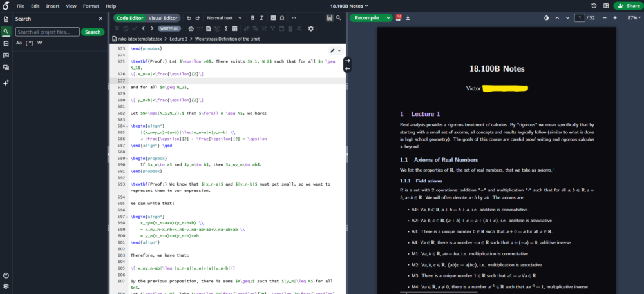The height and width of the screenshot is (294, 644).
Task: Expand the Normal text style dropdown
Action: (x=223, y=18)
